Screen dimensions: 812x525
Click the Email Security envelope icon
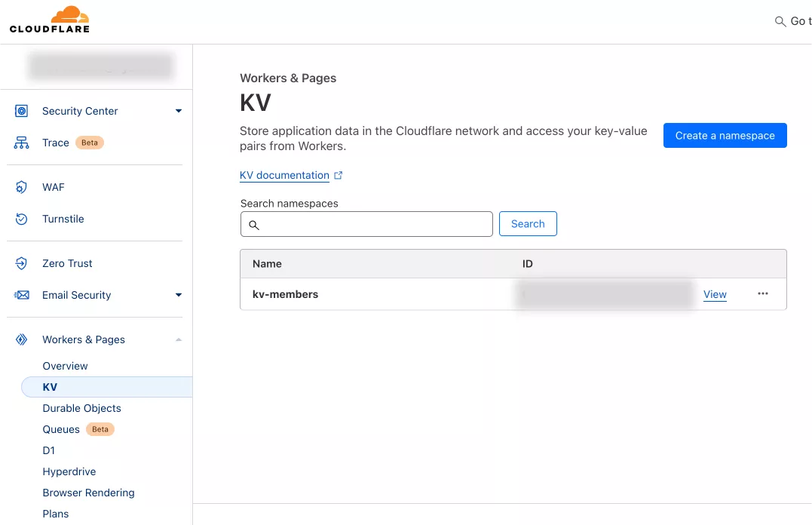22,295
